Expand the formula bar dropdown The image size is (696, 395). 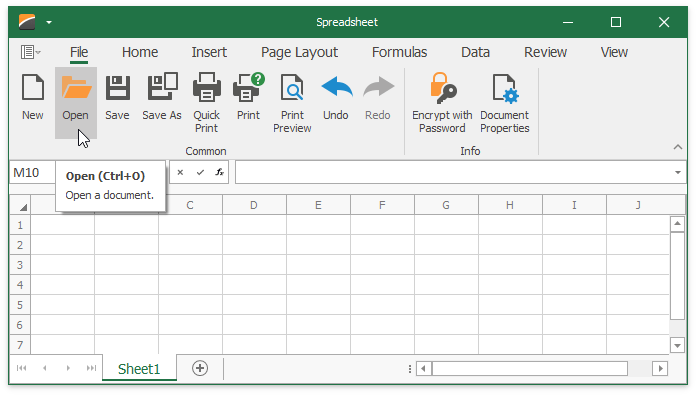point(678,172)
